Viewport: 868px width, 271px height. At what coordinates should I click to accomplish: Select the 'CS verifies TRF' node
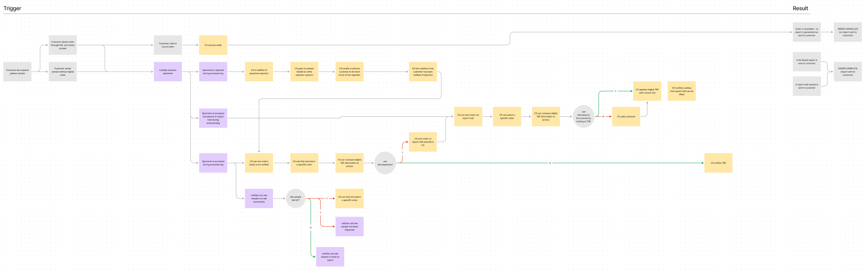[x=718, y=163]
